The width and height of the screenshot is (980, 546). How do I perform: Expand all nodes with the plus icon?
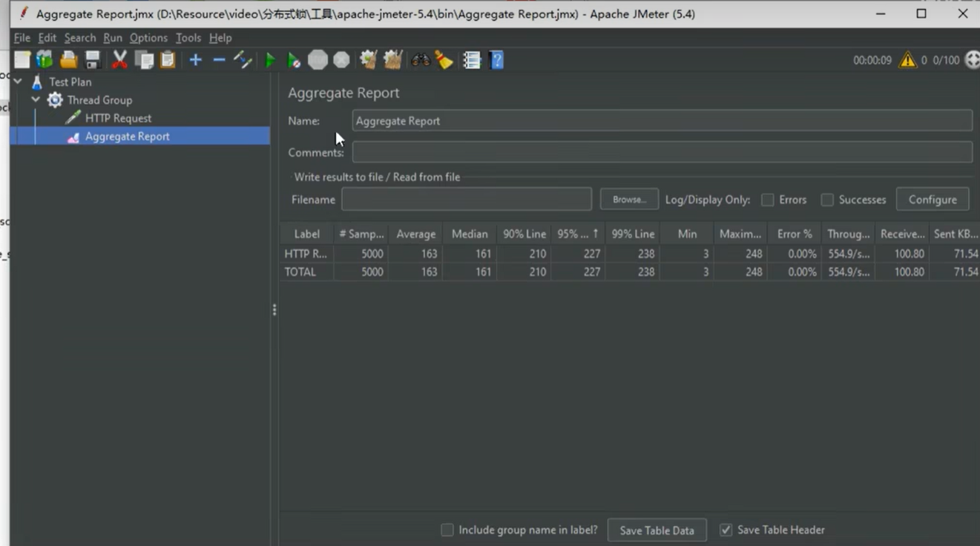(195, 60)
